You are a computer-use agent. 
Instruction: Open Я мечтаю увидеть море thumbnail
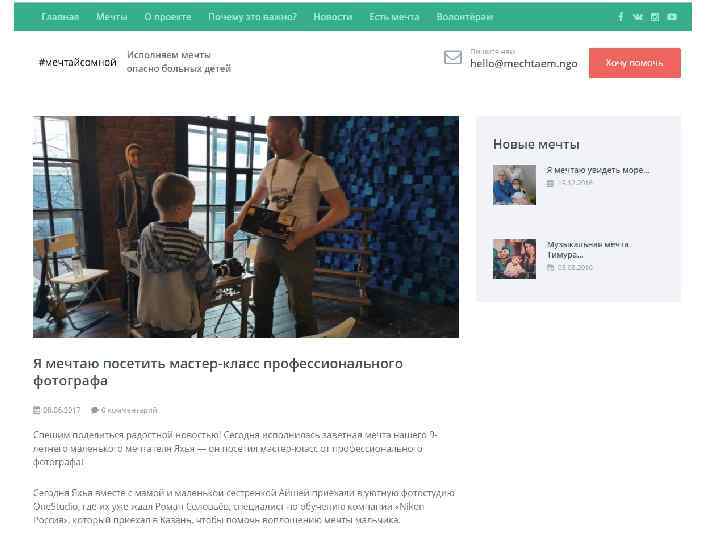[x=514, y=185]
